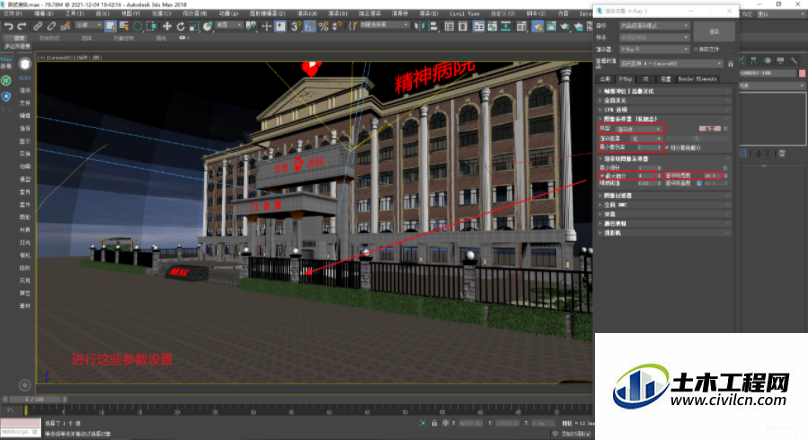Open the Renderer dropdown showing V-Ray
The height and width of the screenshot is (441, 809).
click(654, 49)
